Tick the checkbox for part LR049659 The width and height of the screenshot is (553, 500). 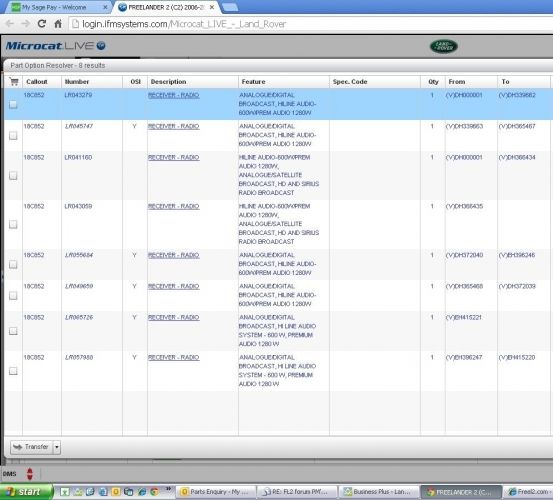click(x=13, y=295)
